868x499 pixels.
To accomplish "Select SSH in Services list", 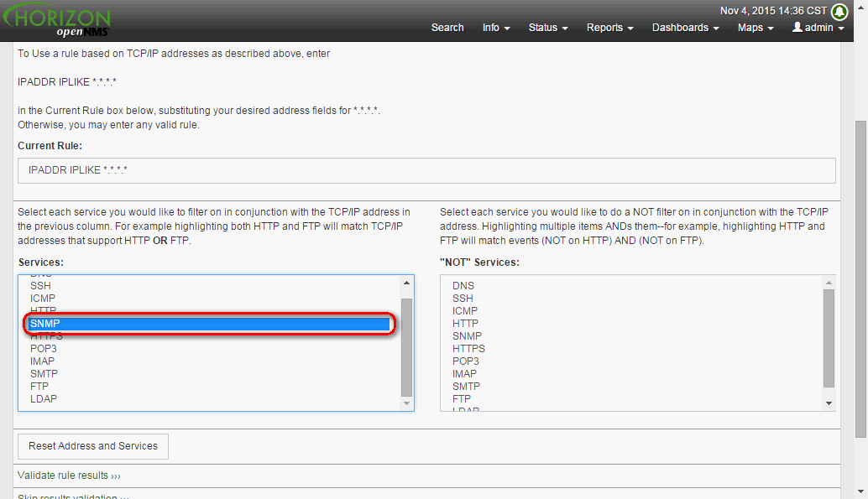I will click(40, 286).
